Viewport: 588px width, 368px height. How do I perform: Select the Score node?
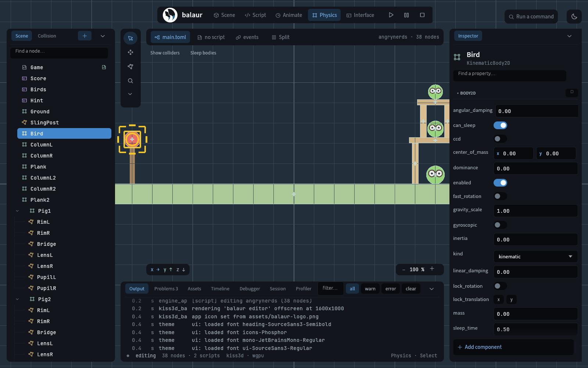(64, 78)
